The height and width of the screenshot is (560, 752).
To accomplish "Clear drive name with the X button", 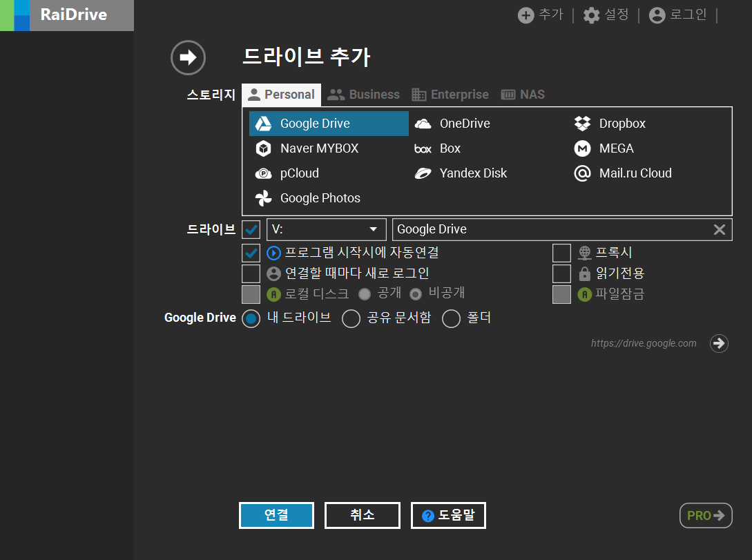I will tap(720, 230).
